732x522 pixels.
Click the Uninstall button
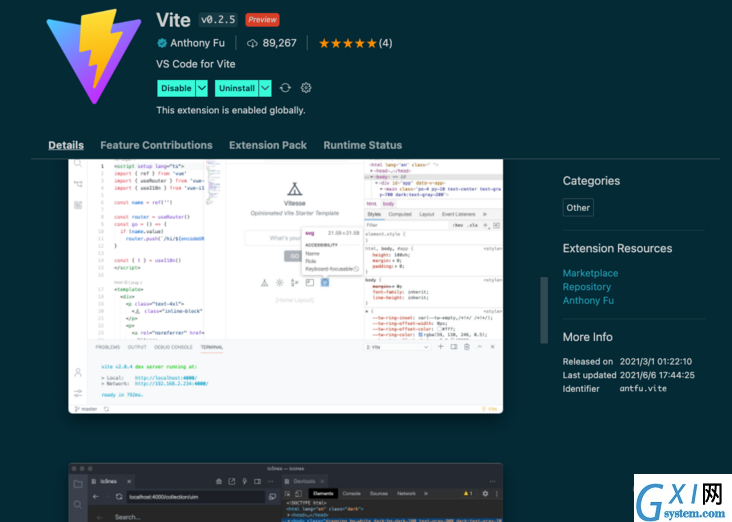tap(237, 88)
